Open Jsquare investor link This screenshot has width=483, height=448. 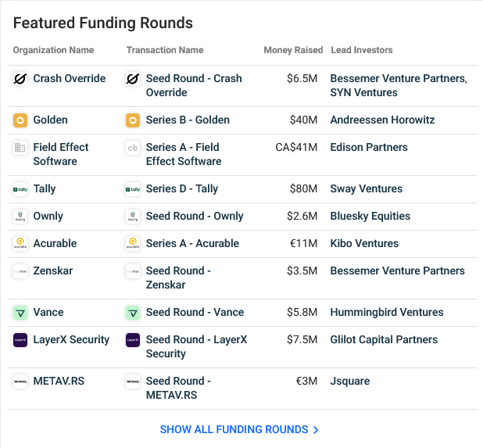coord(350,381)
